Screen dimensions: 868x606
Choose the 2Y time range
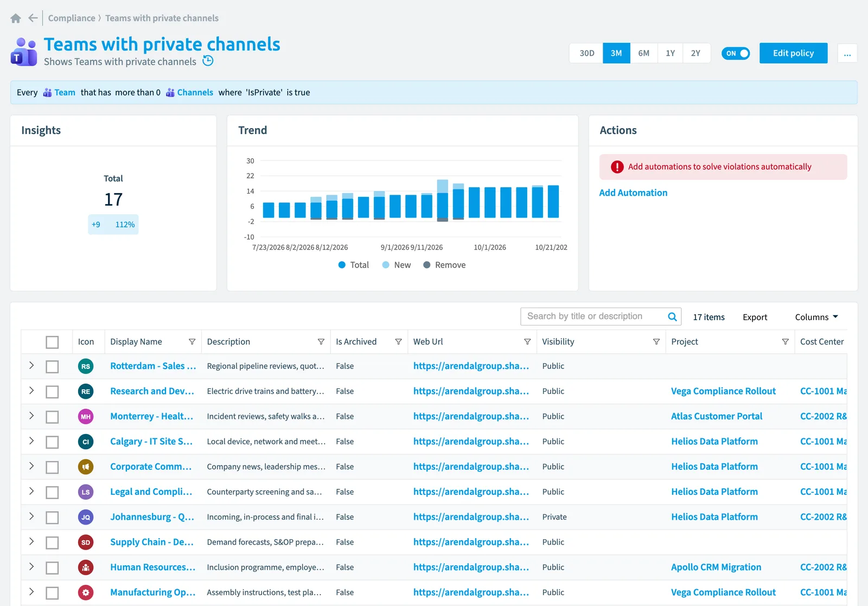(696, 53)
